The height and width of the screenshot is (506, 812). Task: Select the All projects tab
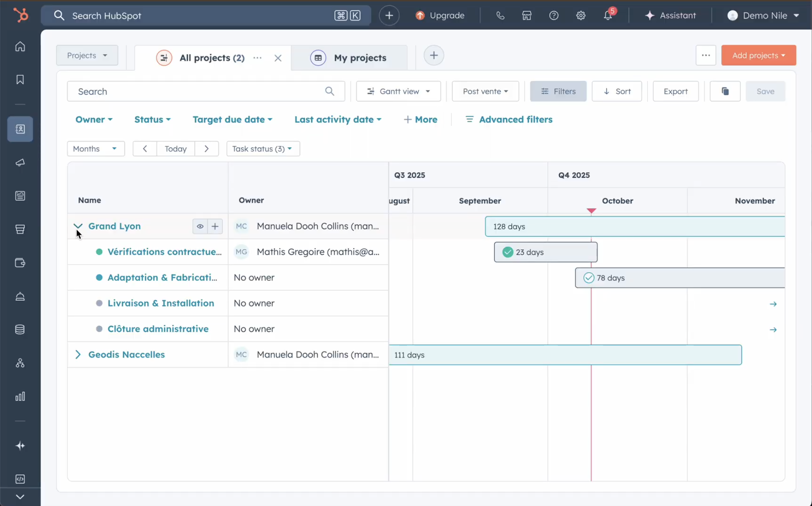(x=212, y=58)
